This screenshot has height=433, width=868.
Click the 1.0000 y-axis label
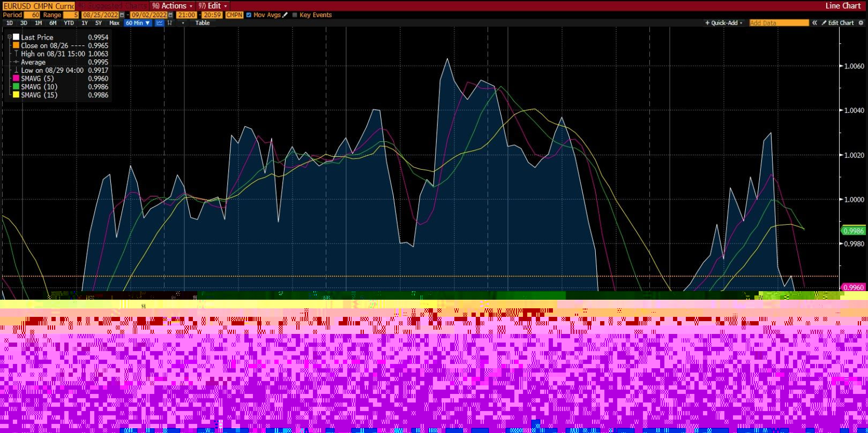point(854,200)
